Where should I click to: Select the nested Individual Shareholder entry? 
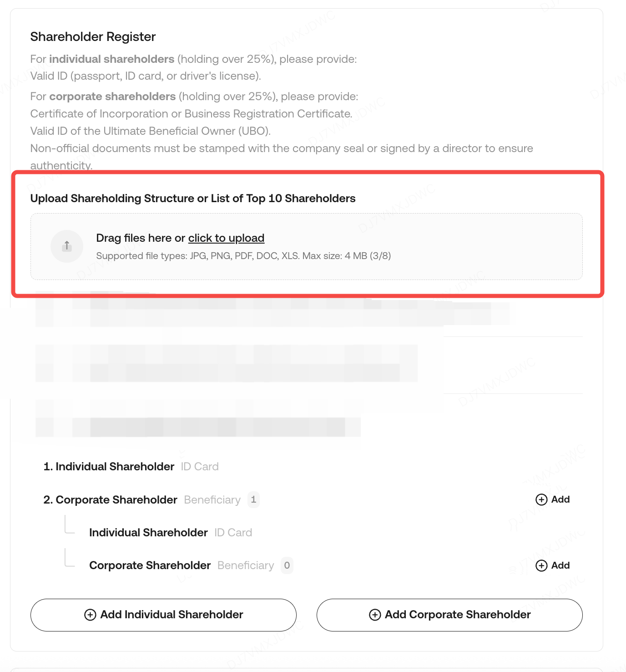(x=148, y=533)
